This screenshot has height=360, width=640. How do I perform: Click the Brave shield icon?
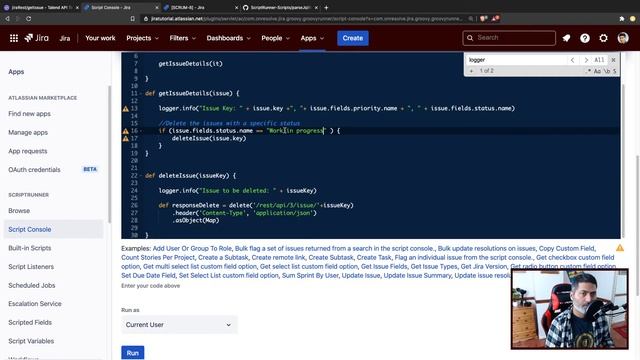pos(483,18)
